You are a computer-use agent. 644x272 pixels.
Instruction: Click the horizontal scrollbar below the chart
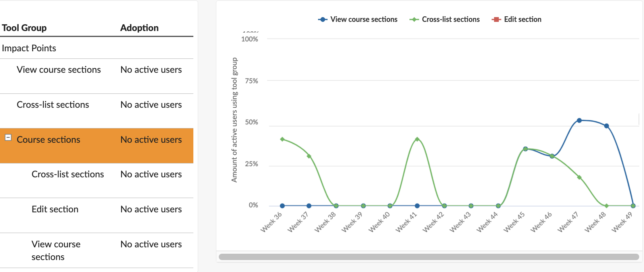click(x=429, y=257)
